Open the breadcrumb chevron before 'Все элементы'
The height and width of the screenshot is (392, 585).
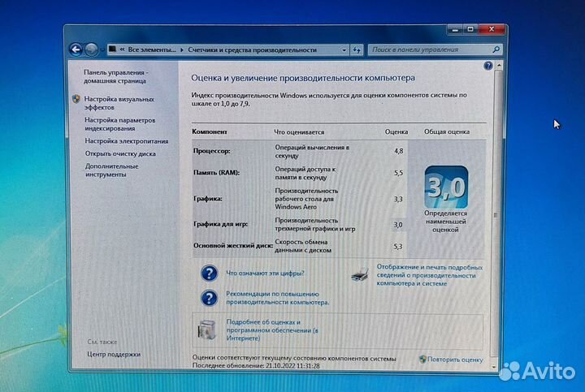tap(122, 50)
